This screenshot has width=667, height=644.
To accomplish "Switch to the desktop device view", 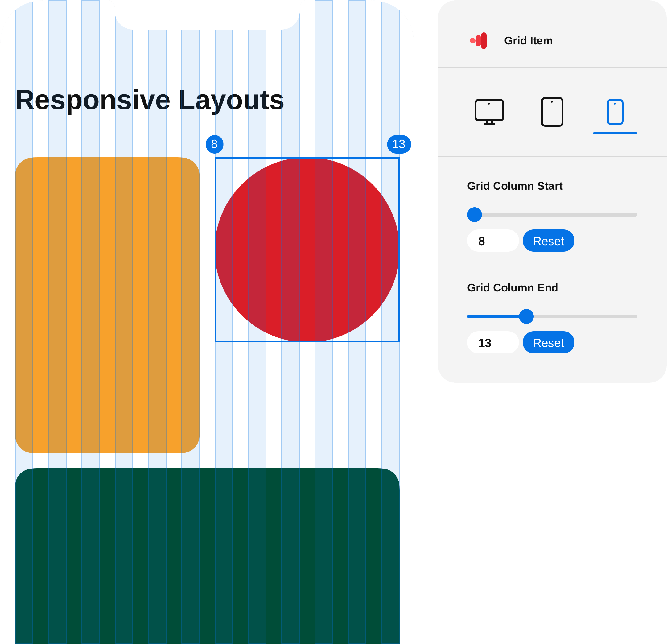I will (x=489, y=112).
